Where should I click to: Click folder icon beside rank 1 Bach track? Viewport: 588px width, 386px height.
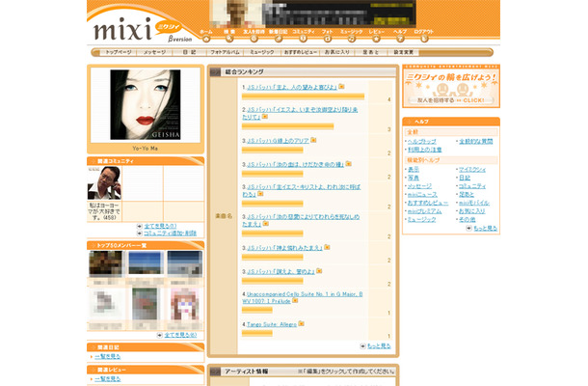click(341, 86)
